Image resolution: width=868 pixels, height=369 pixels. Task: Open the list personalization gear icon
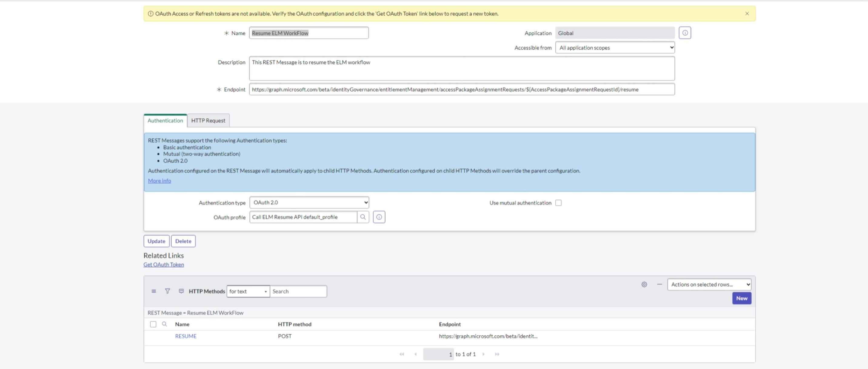click(x=644, y=284)
